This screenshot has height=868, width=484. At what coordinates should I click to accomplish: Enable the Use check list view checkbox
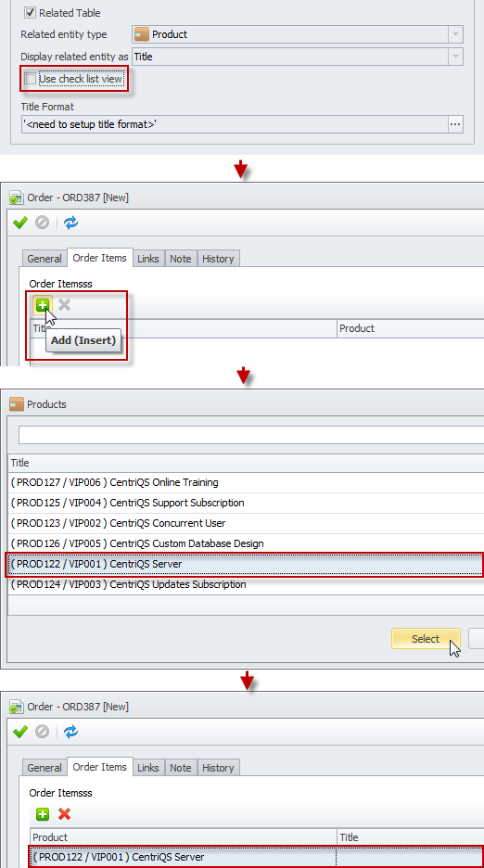point(30,79)
